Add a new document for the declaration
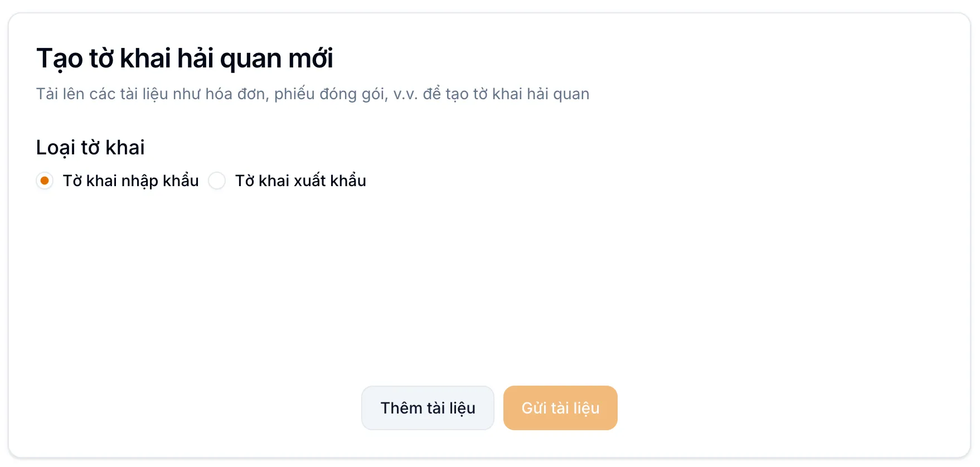Screen dimensions: 980x467 (428, 407)
